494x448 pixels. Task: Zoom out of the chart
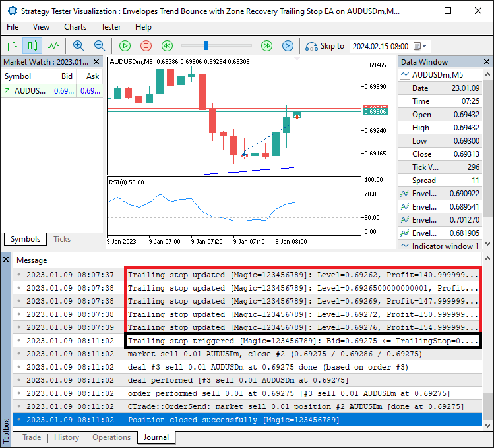(100, 46)
